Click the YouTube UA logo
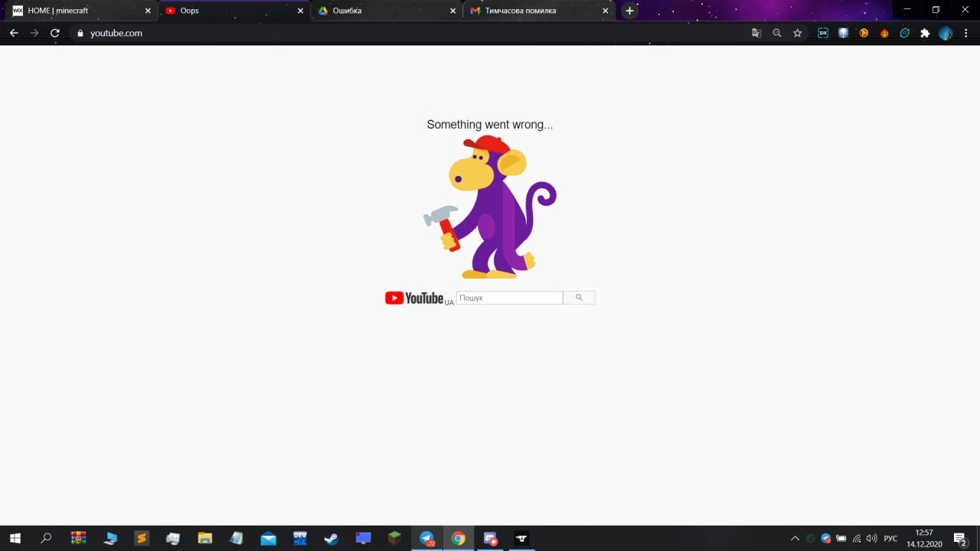The width and height of the screenshot is (980, 551). pyautogui.click(x=419, y=298)
